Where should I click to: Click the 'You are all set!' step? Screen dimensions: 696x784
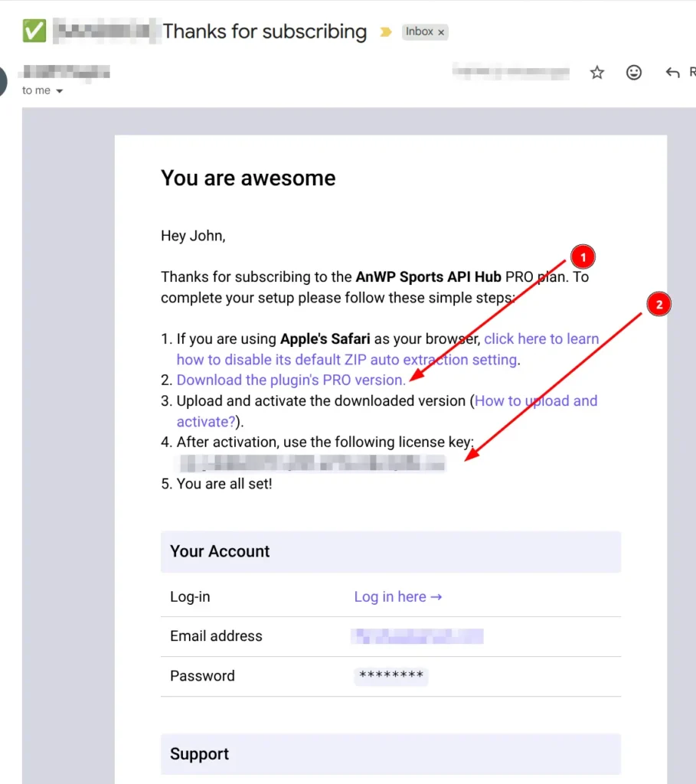(224, 484)
